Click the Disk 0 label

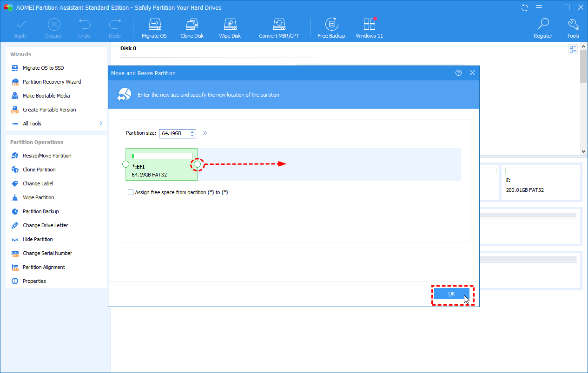(x=128, y=48)
